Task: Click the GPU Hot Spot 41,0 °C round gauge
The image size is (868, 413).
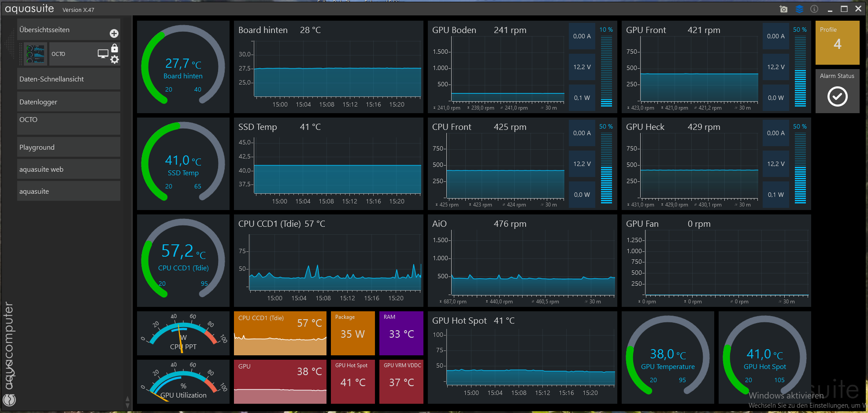Action: tap(765, 358)
